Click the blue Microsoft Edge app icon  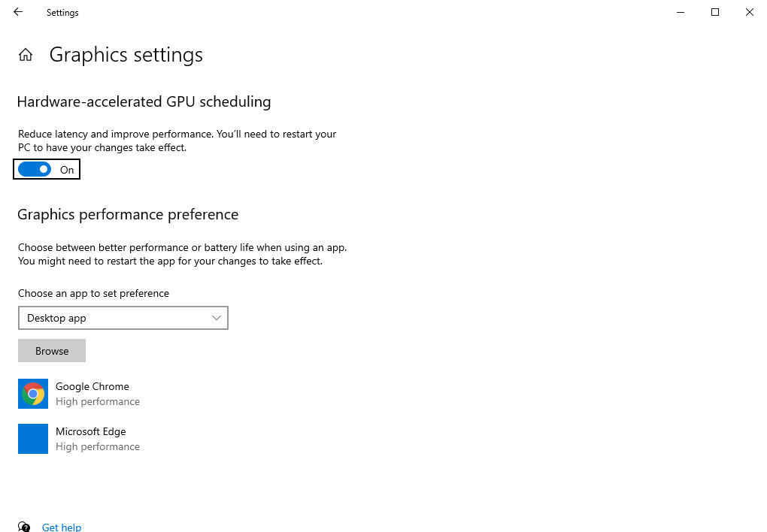pos(33,439)
